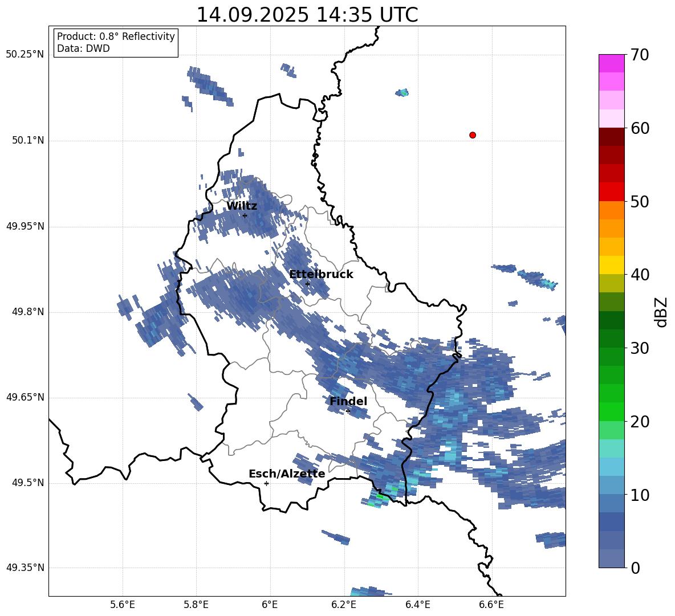
Task: Click the magenta top segment of colorbar
Action: click(611, 63)
